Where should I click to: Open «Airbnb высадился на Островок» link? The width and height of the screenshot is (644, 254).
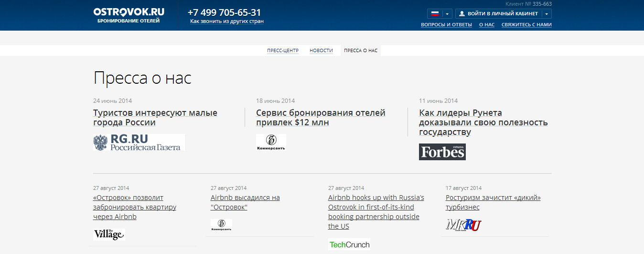point(245,202)
